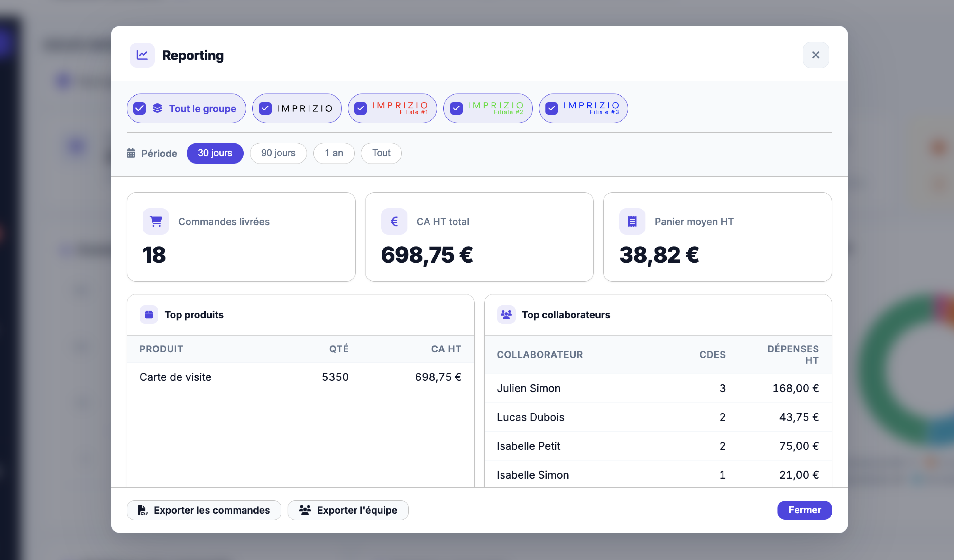Click the QTÉ column header

pyautogui.click(x=339, y=349)
